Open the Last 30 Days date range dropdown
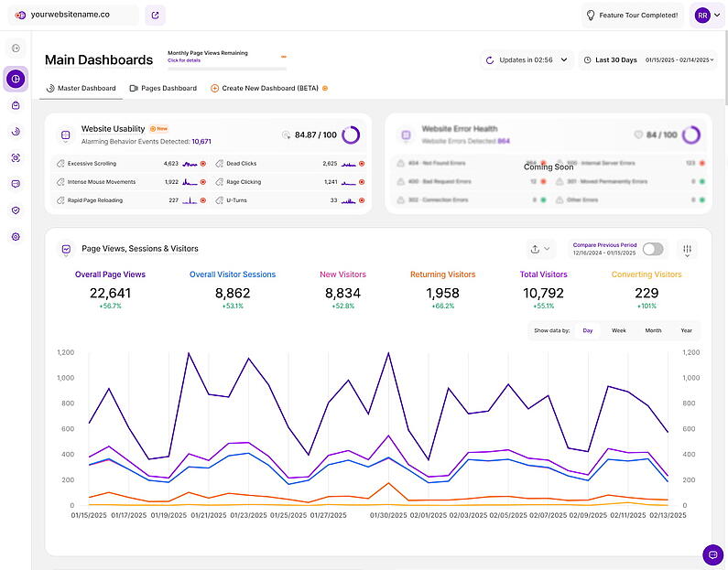The image size is (728, 570). tap(647, 60)
